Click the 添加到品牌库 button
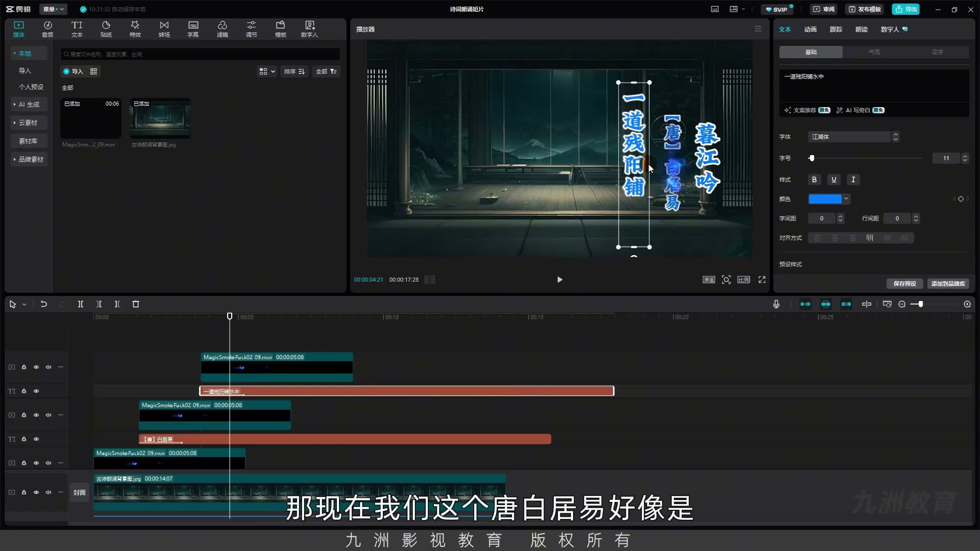 tap(948, 284)
